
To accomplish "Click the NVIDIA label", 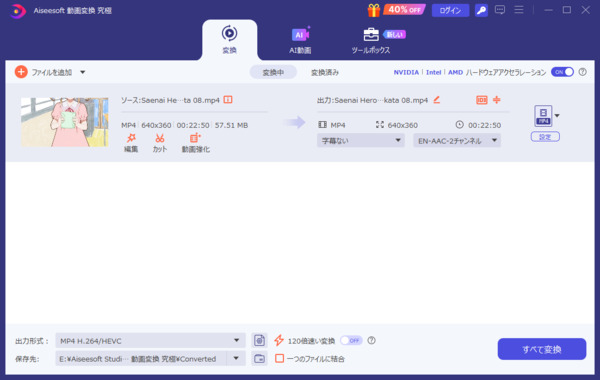I will pyautogui.click(x=406, y=72).
